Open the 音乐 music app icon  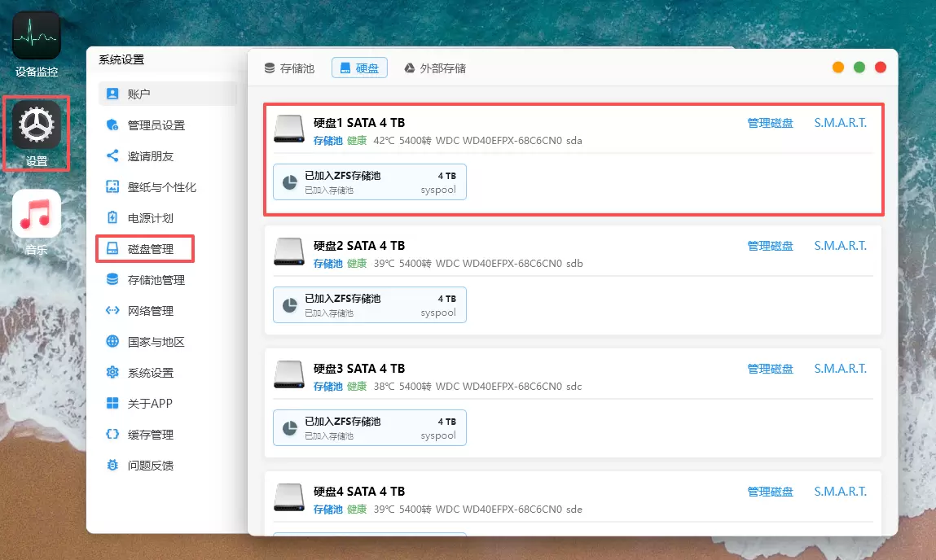[37, 214]
